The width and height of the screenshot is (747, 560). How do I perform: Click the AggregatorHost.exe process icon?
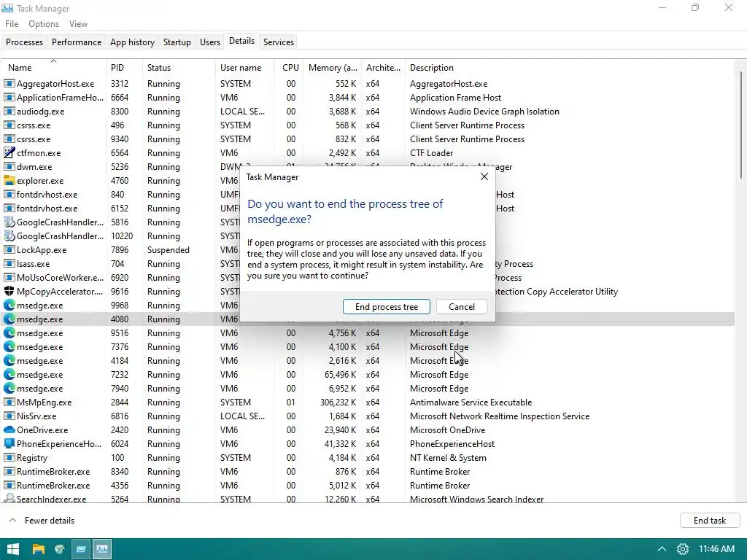click(9, 83)
